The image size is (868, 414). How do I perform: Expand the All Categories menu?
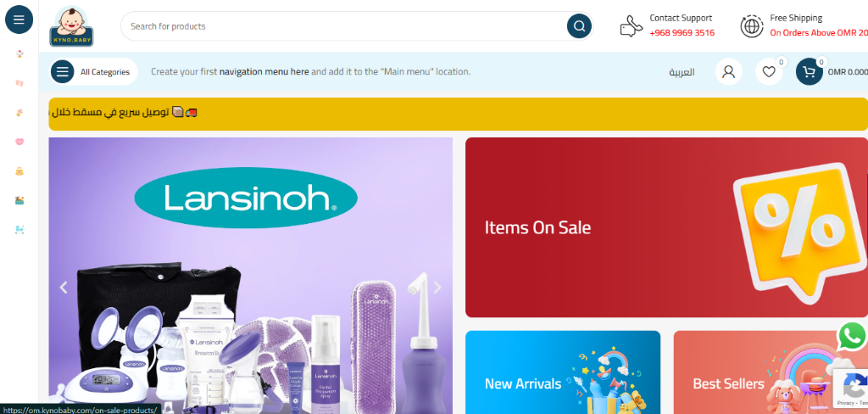click(x=93, y=71)
